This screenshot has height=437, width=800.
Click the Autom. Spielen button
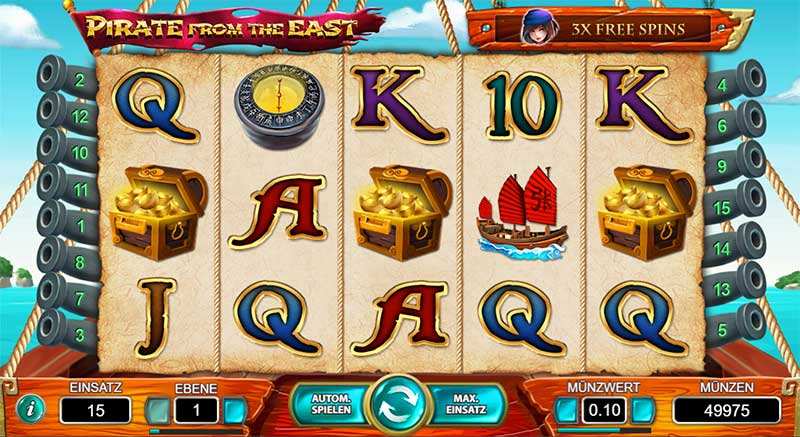(331, 404)
